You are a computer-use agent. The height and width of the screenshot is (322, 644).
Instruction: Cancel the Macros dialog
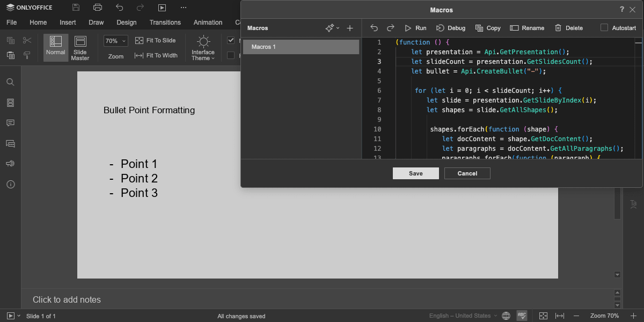tap(467, 173)
